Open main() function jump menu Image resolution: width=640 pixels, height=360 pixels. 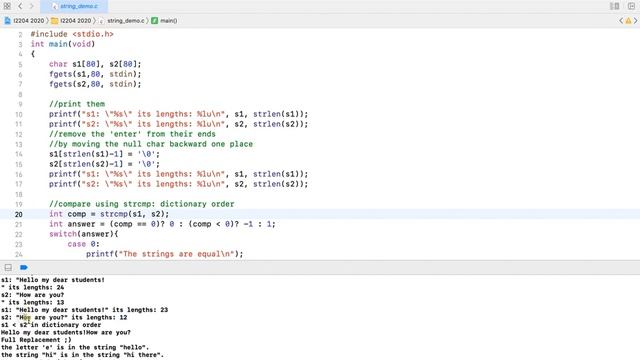pyautogui.click(x=164, y=20)
